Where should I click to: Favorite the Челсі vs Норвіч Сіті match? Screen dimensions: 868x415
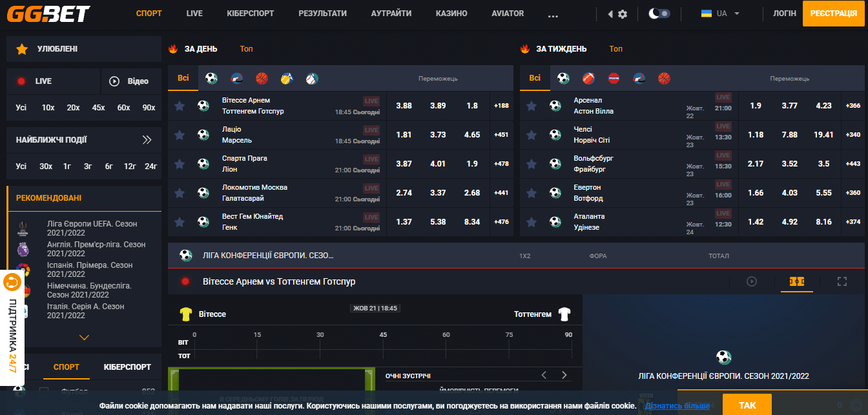532,135
